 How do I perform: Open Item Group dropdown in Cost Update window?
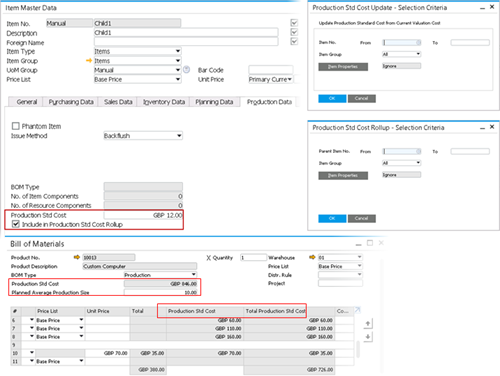pos(418,54)
